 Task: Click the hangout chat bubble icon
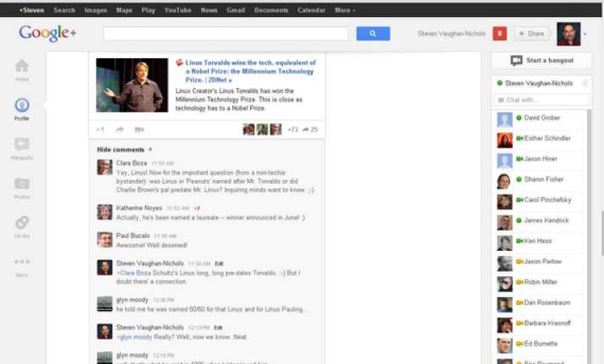pos(516,61)
